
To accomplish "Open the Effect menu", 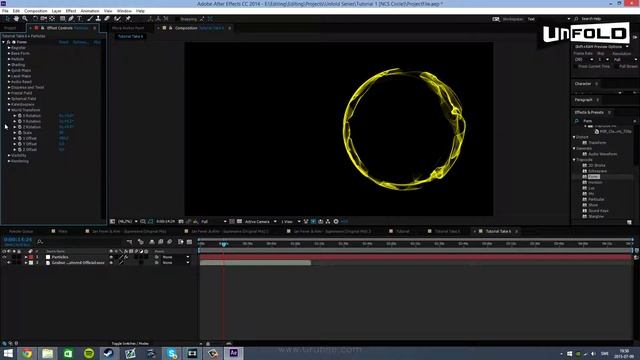I will point(71,11).
